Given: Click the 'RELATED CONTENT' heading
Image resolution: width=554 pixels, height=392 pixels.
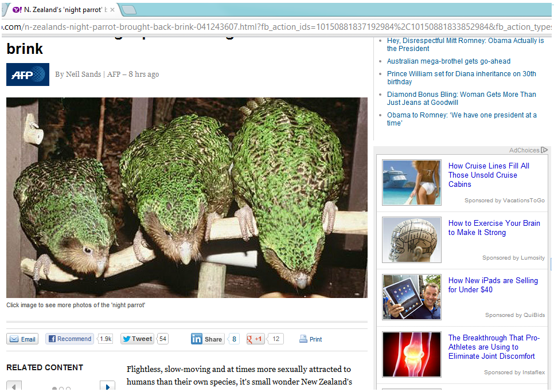Looking at the screenshot, I should 45,367.
